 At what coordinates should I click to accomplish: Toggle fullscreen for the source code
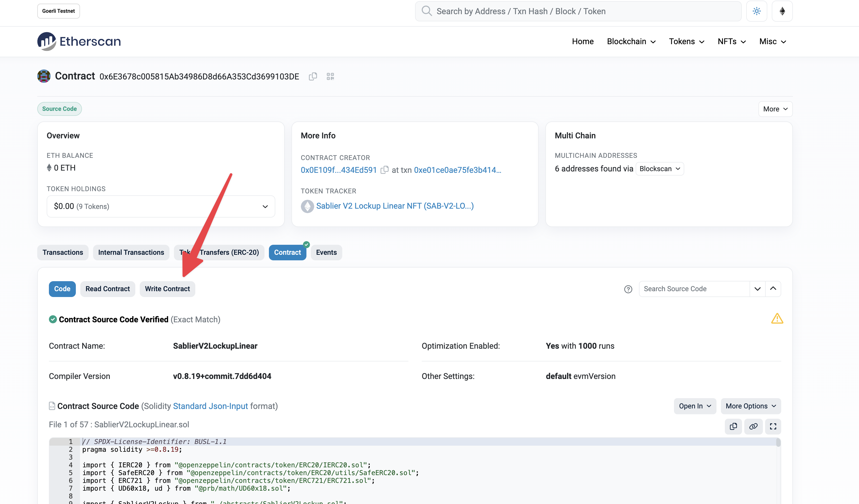click(x=773, y=426)
